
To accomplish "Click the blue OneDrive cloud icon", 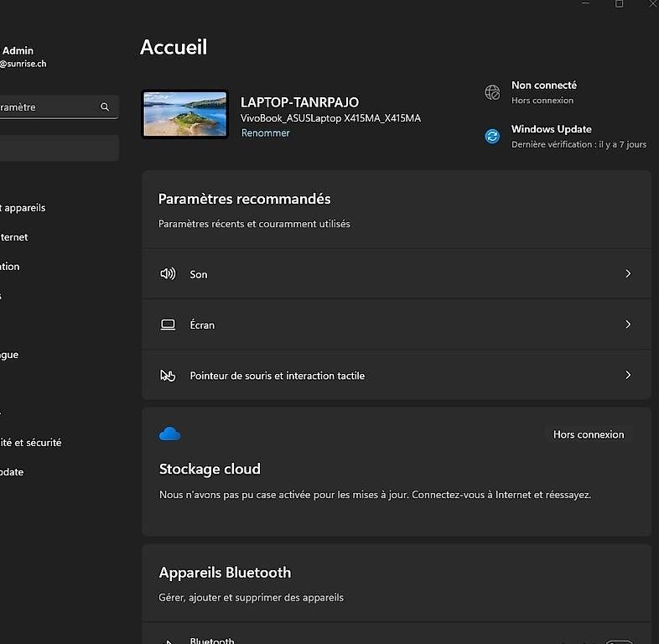I will 170,434.
